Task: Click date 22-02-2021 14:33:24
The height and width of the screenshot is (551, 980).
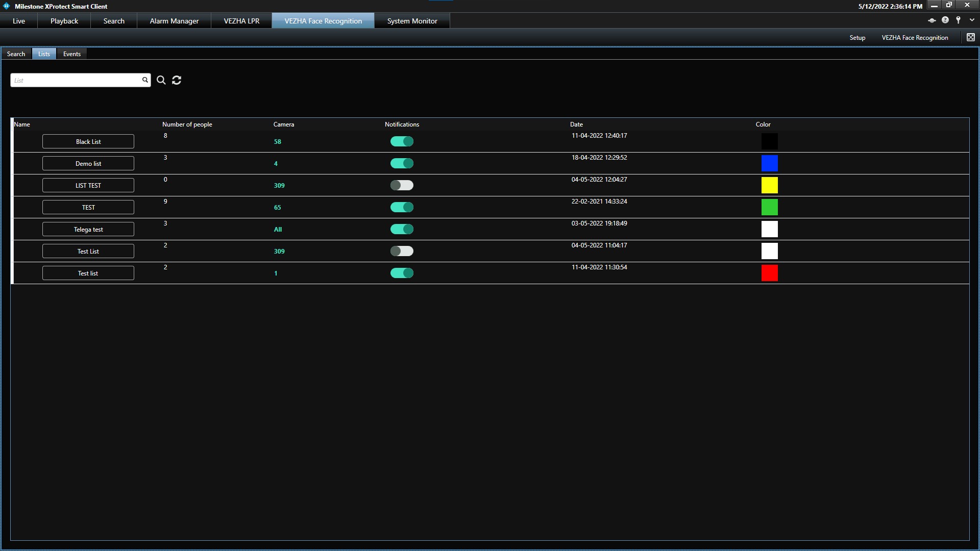Action: pos(599,201)
